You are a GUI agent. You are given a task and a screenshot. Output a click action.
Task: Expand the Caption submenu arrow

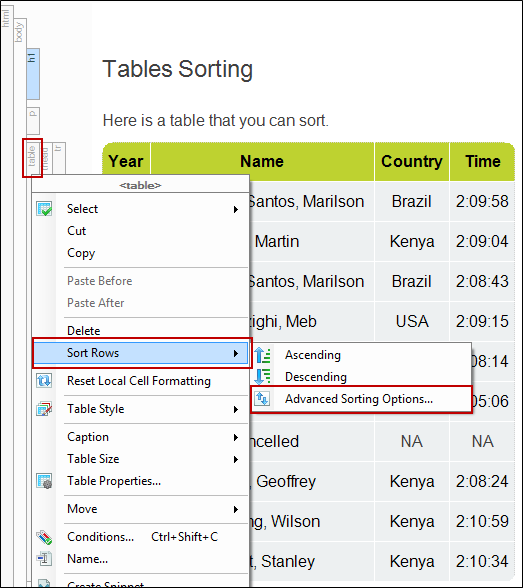(235, 437)
